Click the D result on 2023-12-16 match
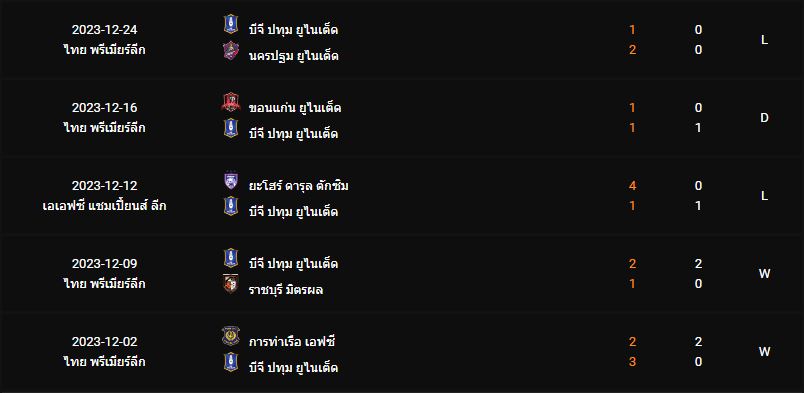The width and height of the screenshot is (804, 393). click(765, 118)
